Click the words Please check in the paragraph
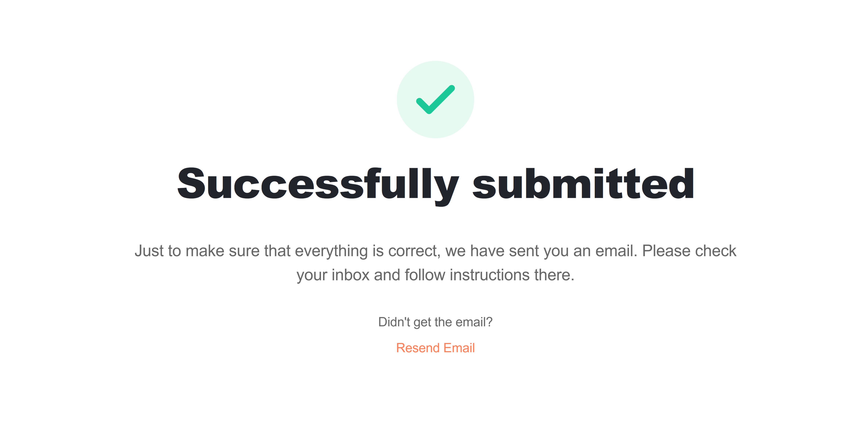 (689, 251)
